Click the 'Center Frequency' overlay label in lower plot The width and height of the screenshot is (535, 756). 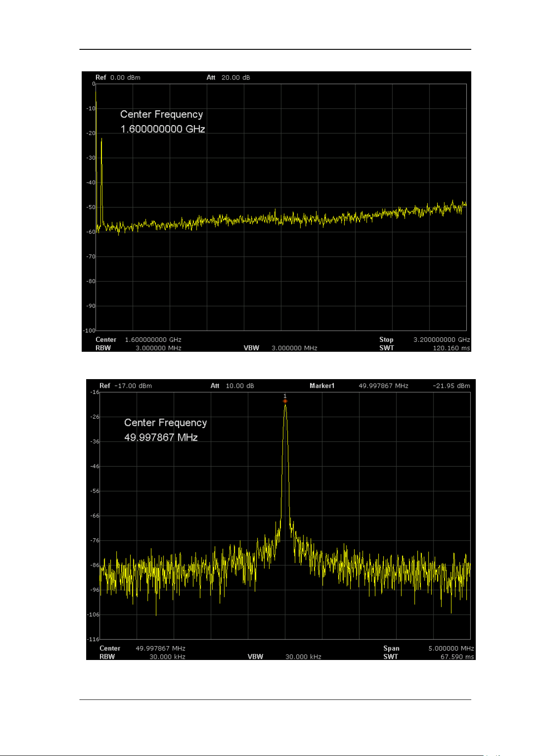(165, 423)
